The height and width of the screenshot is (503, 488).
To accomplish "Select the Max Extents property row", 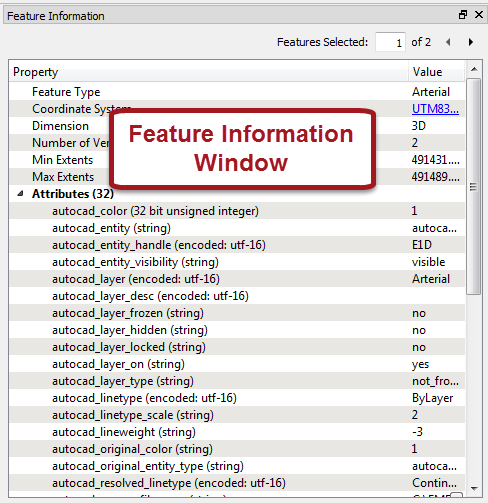I will 237,177.
